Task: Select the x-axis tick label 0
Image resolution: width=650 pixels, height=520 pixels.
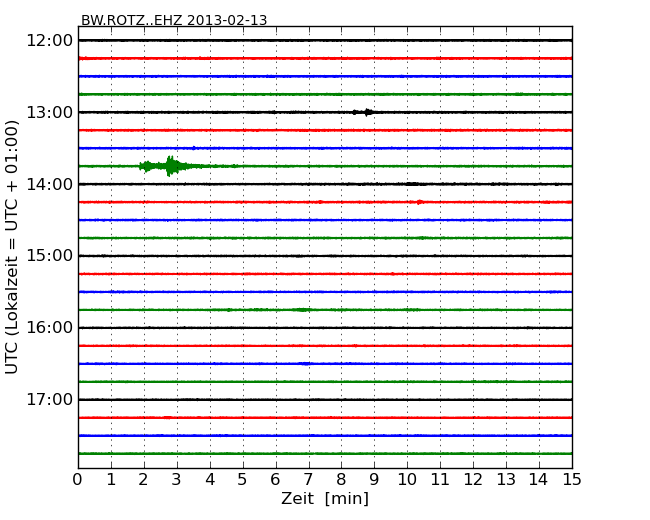Action: point(78,479)
